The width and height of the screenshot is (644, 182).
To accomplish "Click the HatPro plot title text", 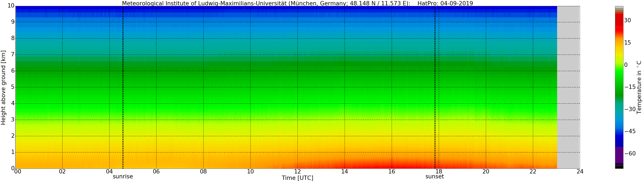I will pos(297,3).
